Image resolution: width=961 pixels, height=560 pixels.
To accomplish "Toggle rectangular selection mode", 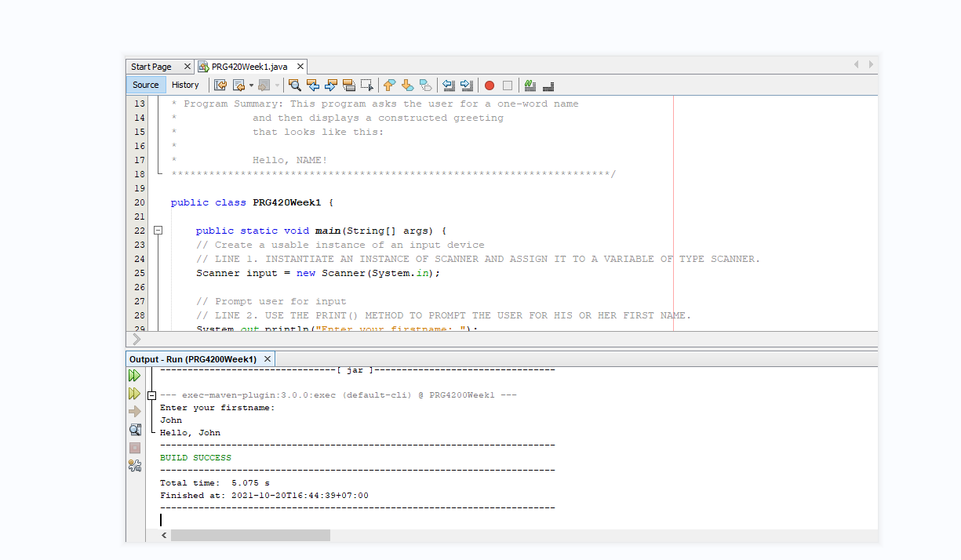I will coord(367,85).
